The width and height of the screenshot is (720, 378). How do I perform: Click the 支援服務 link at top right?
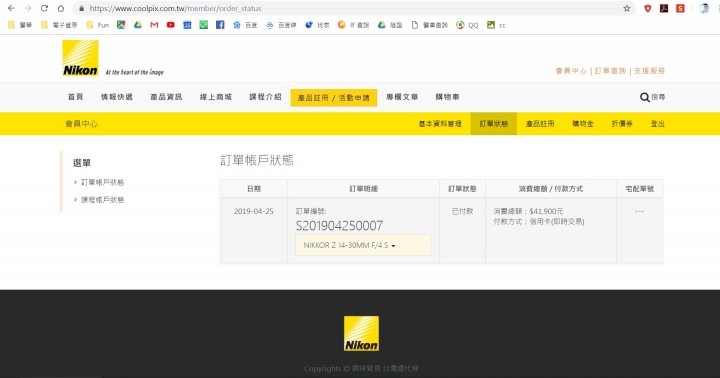[x=649, y=71]
